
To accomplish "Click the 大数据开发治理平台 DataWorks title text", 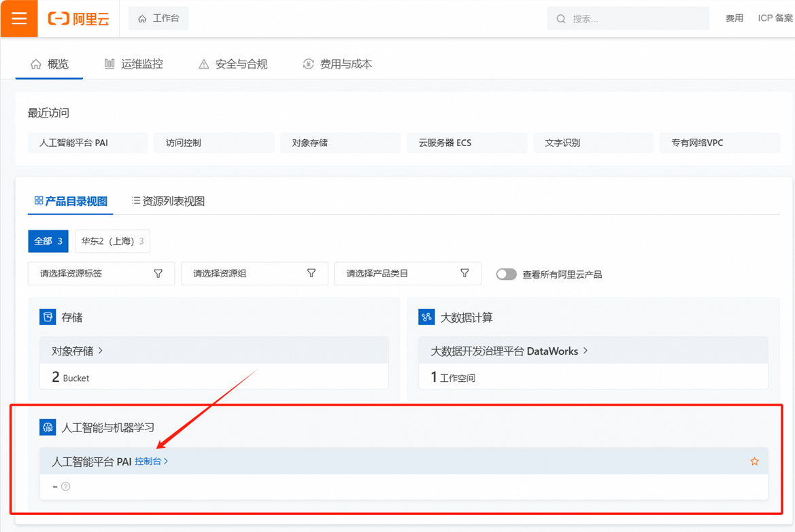I will click(x=505, y=351).
